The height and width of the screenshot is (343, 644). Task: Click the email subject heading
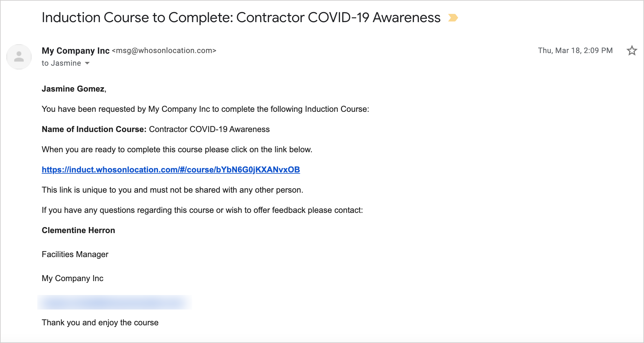coord(241,18)
